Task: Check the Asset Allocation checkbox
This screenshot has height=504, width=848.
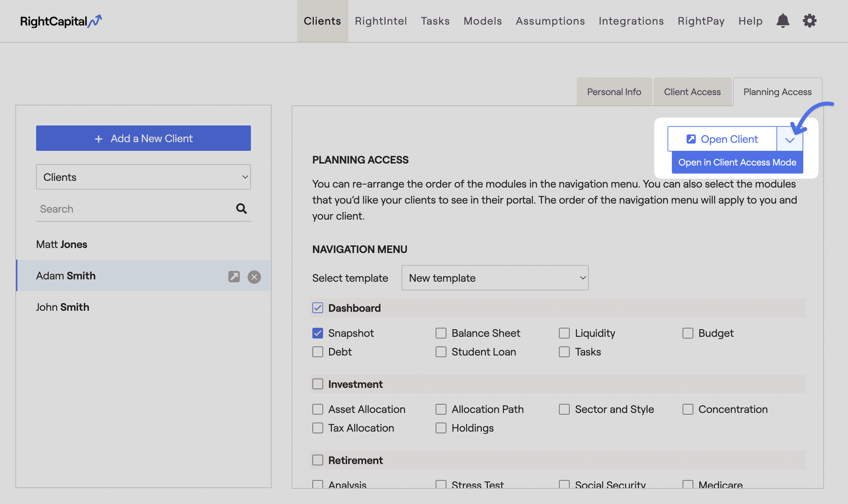Action: [318, 409]
